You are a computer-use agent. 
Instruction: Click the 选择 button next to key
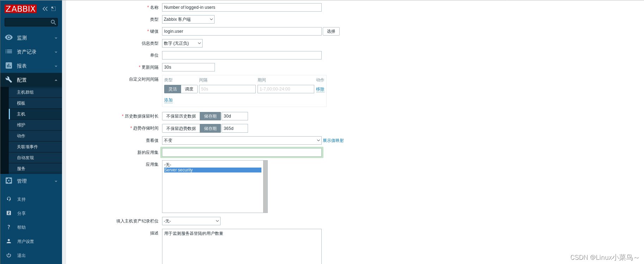pos(331,31)
